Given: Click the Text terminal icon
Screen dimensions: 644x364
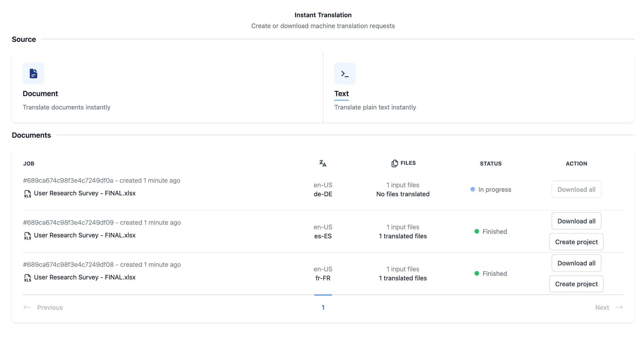Looking at the screenshot, I should tap(345, 73).
